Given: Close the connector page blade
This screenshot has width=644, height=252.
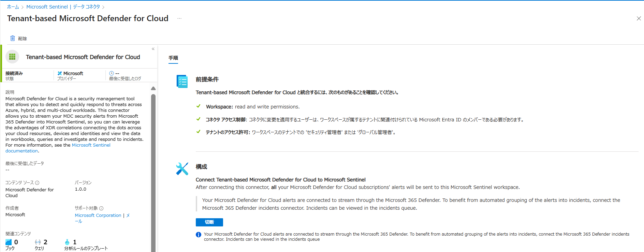Looking at the screenshot, I should pos(639,18).
